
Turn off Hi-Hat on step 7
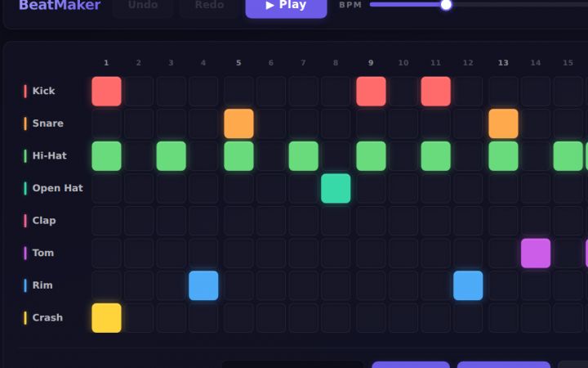click(x=303, y=156)
